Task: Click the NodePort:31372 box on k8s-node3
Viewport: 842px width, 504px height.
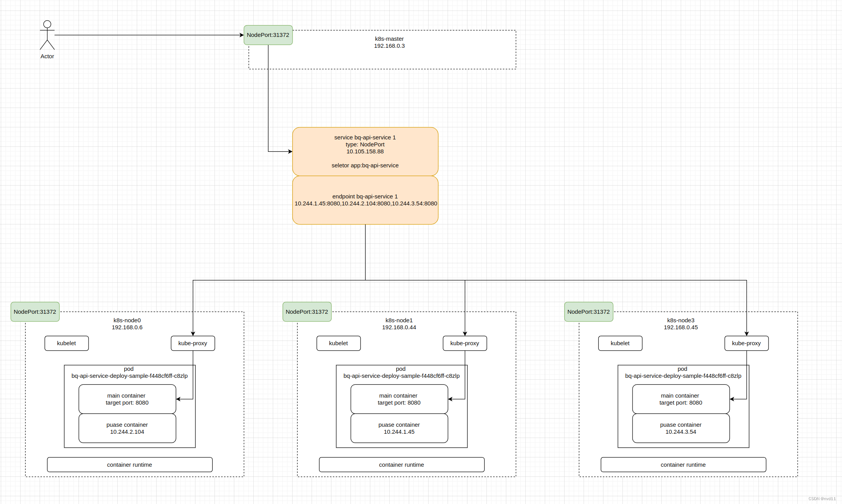Action: point(589,312)
